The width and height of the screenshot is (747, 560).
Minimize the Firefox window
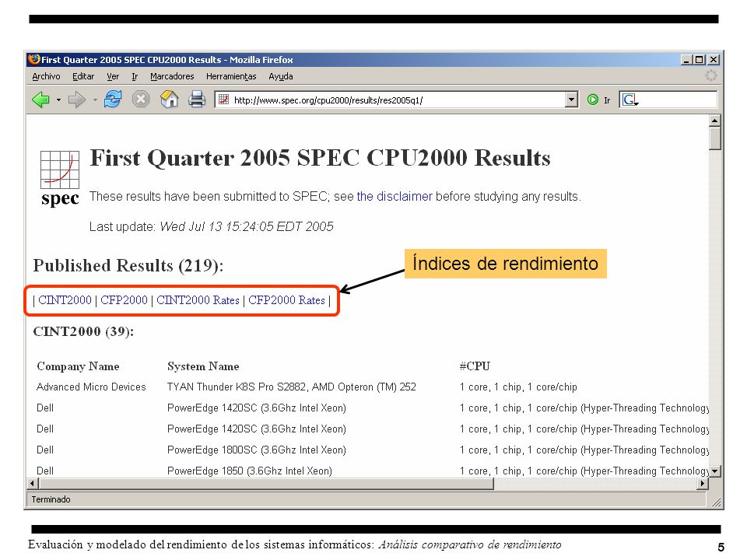(686, 60)
